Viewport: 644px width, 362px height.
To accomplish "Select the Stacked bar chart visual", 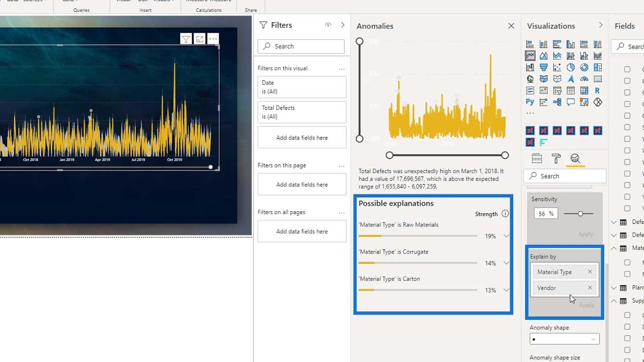I will 530,44.
